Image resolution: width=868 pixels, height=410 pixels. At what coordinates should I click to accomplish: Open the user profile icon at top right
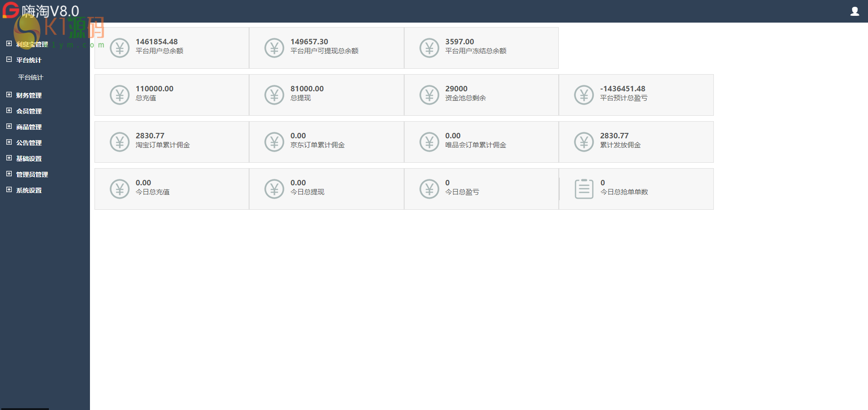coord(854,11)
